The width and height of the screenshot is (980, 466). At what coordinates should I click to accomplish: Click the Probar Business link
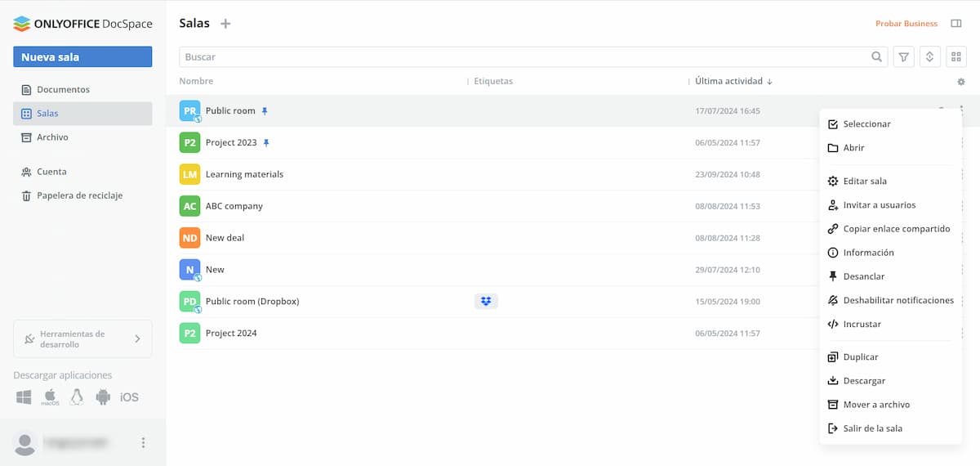click(906, 24)
